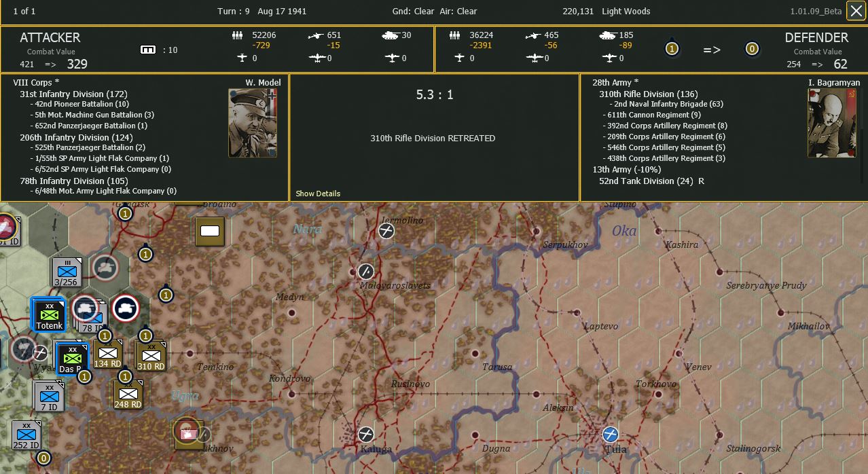The image size is (868, 474).
Task: Click the attacker artillery gun icon
Action: (x=315, y=35)
